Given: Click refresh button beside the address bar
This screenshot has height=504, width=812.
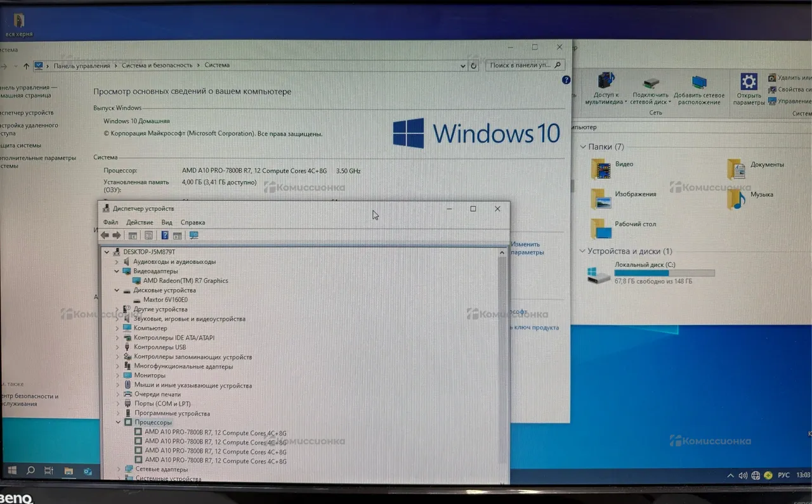Looking at the screenshot, I should (x=473, y=65).
